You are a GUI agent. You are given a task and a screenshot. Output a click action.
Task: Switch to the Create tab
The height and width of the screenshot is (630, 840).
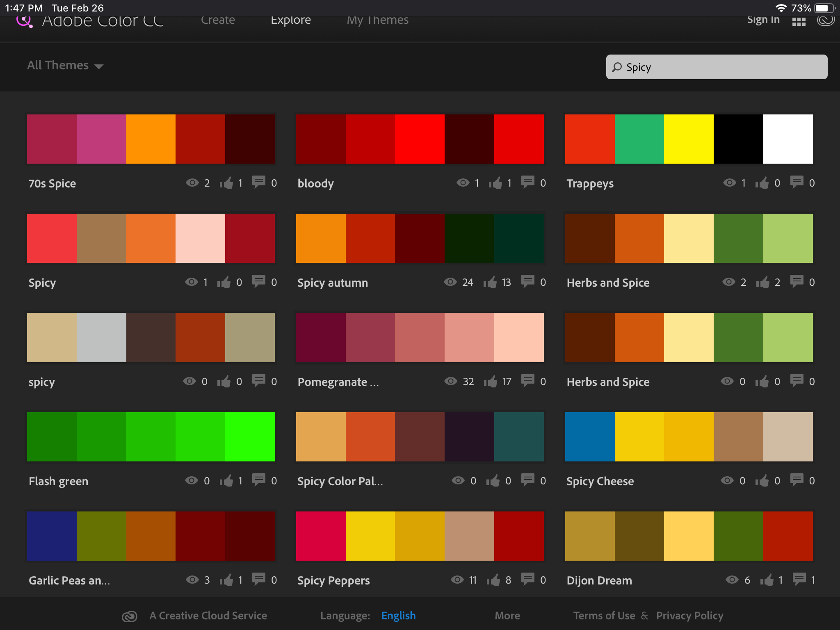coord(218,21)
